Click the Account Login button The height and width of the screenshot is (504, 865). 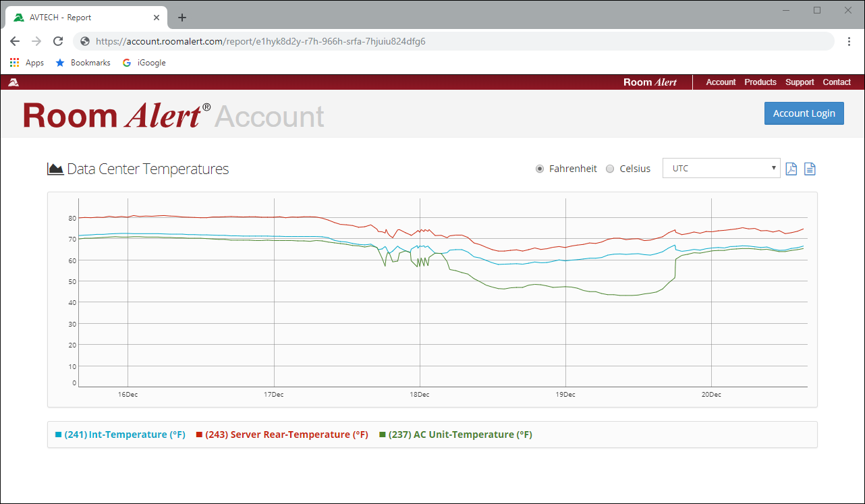804,113
